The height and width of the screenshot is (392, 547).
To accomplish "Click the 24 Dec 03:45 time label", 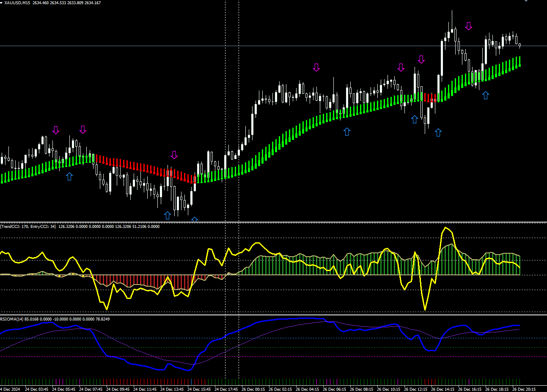I will coord(36,389).
